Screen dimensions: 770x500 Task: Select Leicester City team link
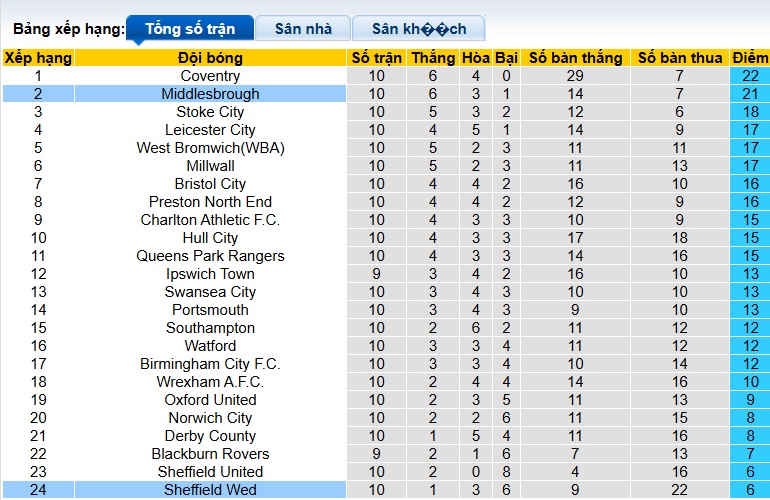(210, 130)
